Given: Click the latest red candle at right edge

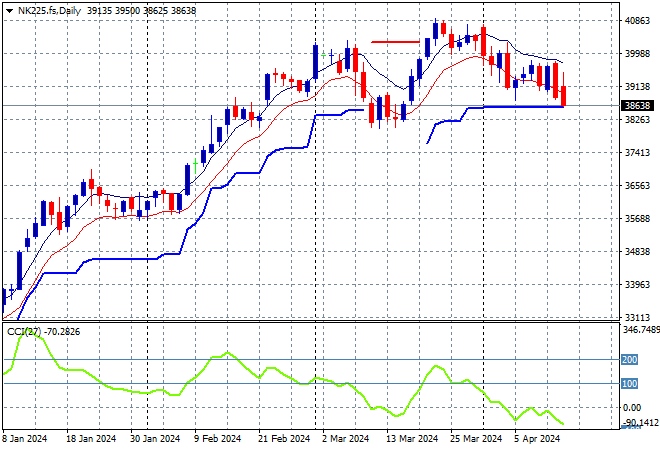Looking at the screenshot, I should tap(564, 96).
